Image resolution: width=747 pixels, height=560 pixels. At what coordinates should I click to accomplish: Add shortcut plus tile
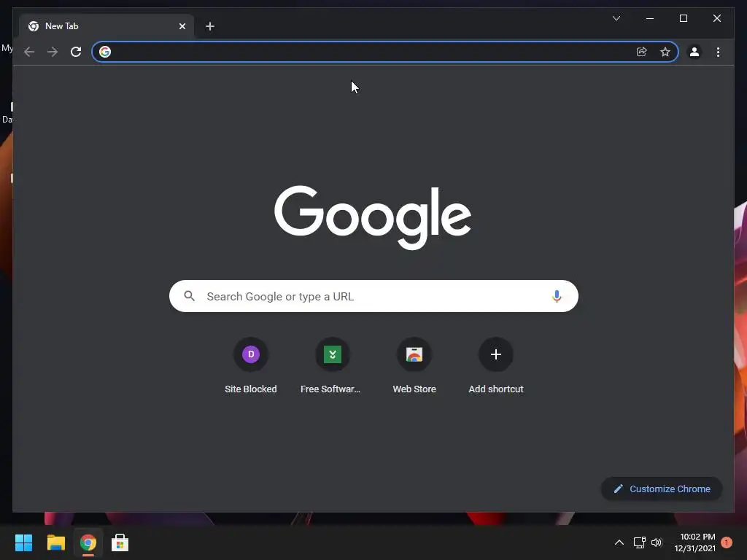[x=496, y=365]
